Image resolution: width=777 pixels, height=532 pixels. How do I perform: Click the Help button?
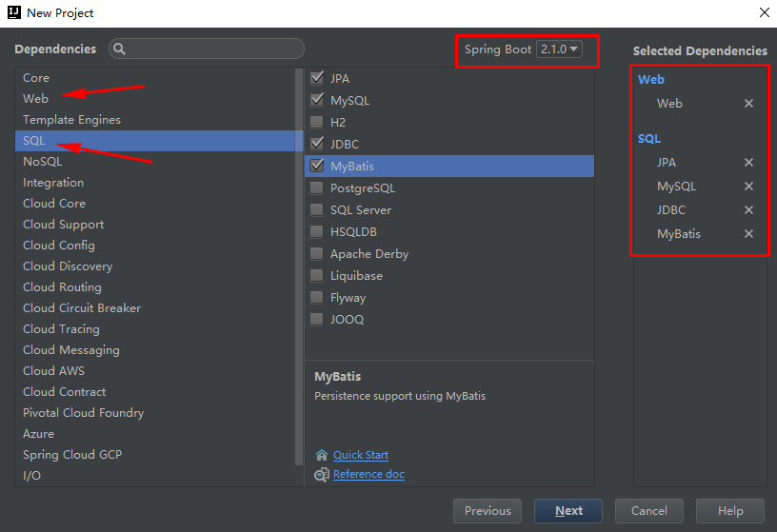730,511
